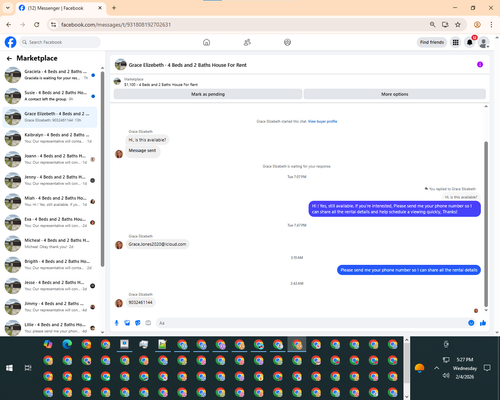Click the taskbar overflow scroll down arrow
The width and height of the screenshot is (500, 400).
(406, 397)
